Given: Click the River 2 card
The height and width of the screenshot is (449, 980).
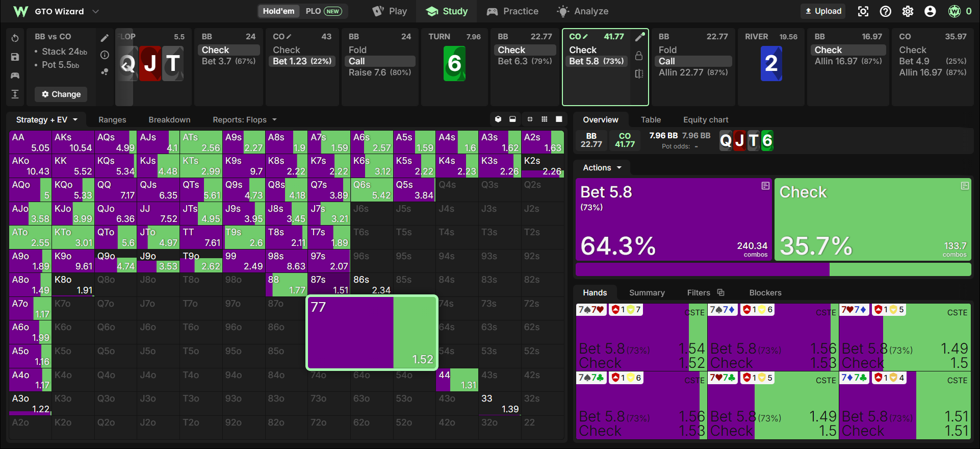Looking at the screenshot, I should point(771,63).
